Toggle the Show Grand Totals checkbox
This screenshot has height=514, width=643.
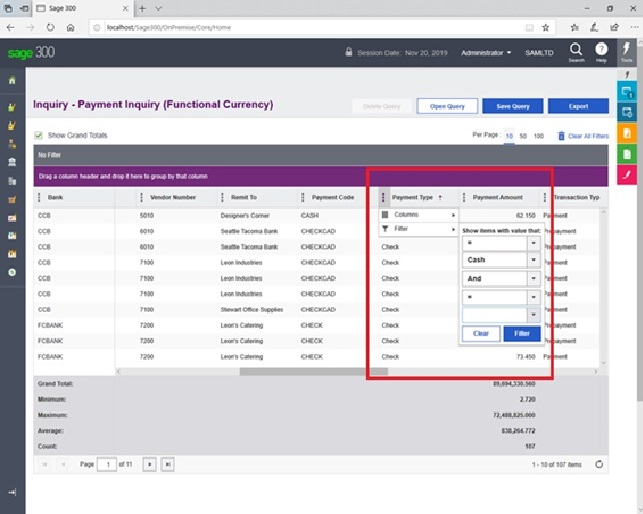point(39,135)
